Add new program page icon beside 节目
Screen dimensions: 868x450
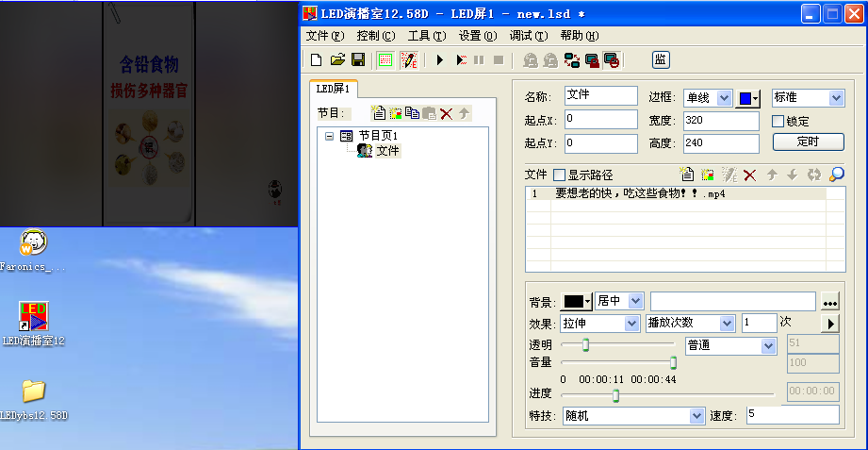379,113
